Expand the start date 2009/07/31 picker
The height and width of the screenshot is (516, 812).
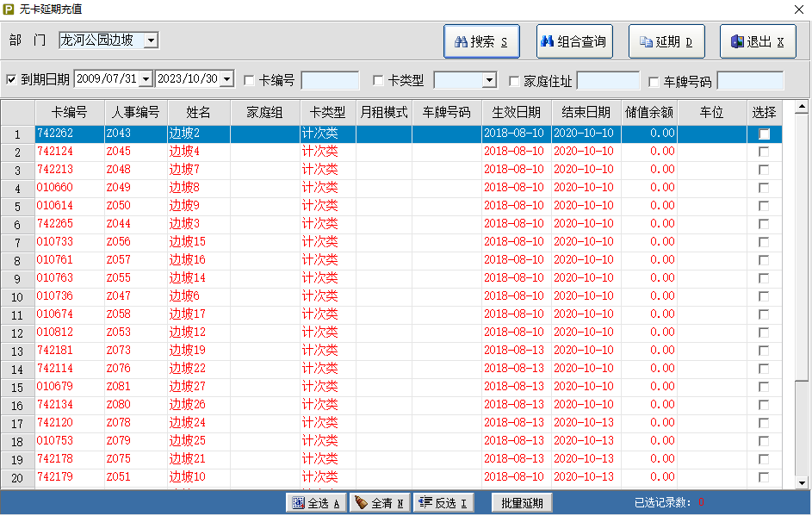click(x=146, y=79)
